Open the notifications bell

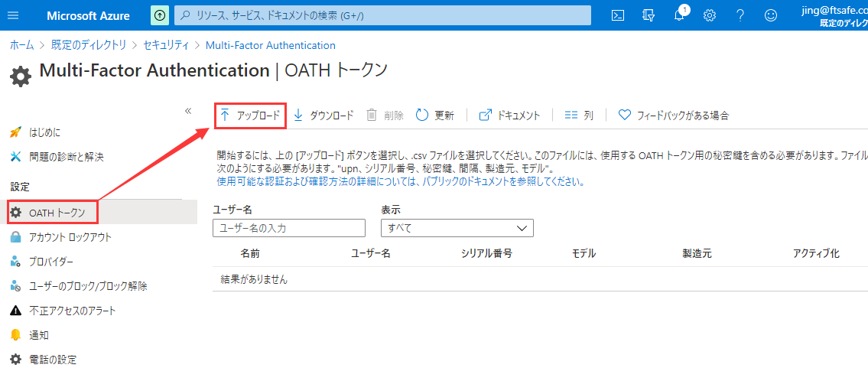coord(679,15)
